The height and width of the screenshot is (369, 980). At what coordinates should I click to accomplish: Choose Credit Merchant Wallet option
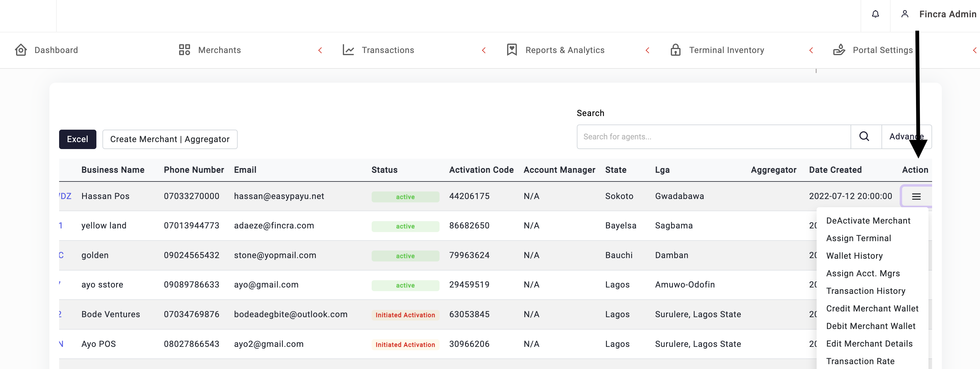click(872, 308)
